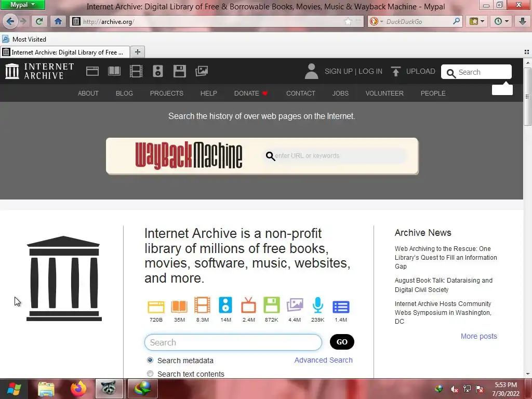Open the Images icon in header

[202, 71]
